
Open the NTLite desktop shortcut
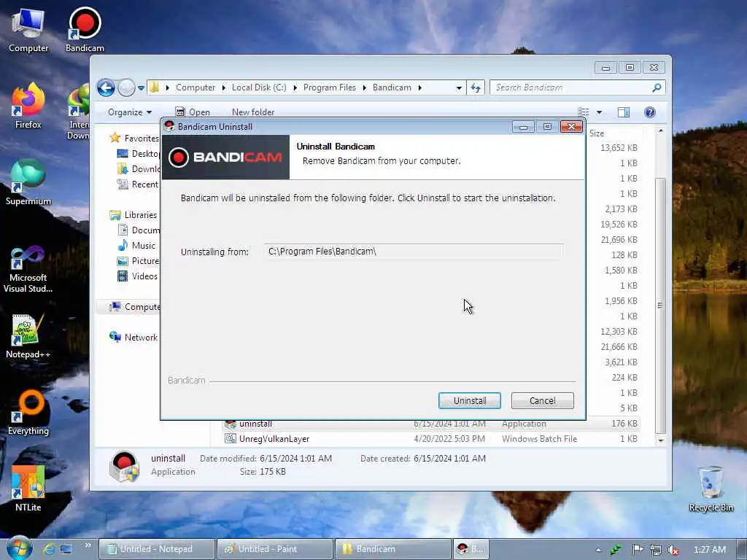click(x=28, y=489)
